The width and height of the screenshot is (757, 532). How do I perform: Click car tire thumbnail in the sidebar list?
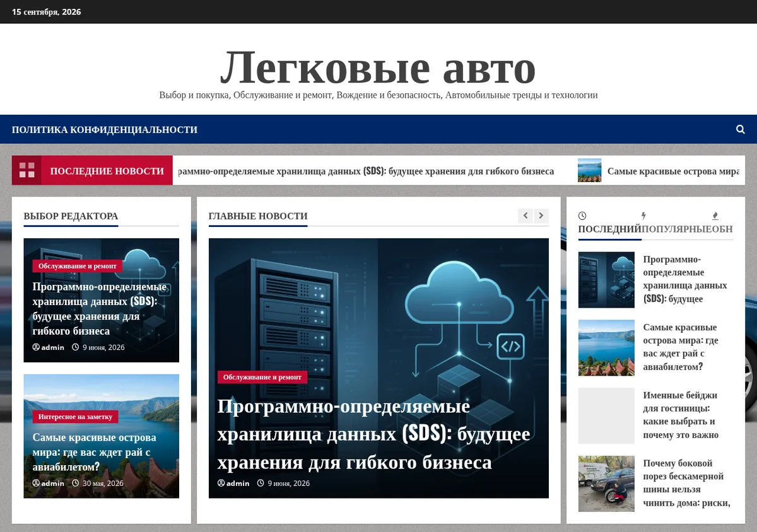pyautogui.click(x=606, y=484)
